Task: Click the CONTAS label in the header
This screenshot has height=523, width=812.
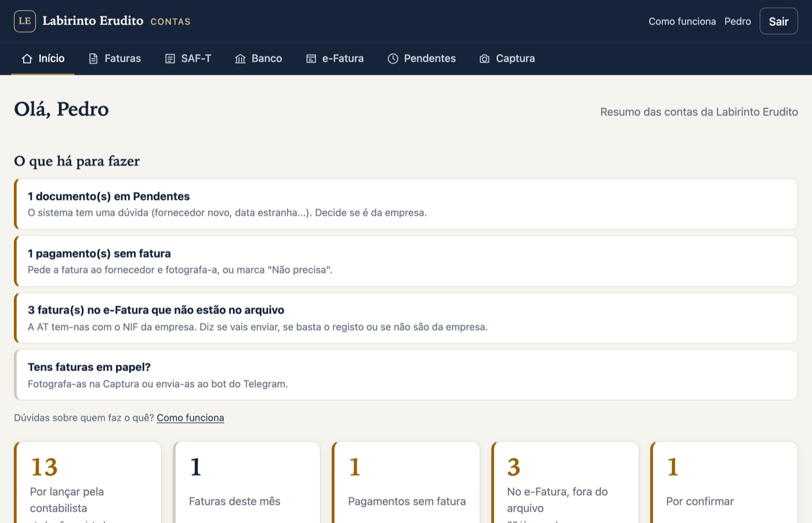Action: [171, 22]
